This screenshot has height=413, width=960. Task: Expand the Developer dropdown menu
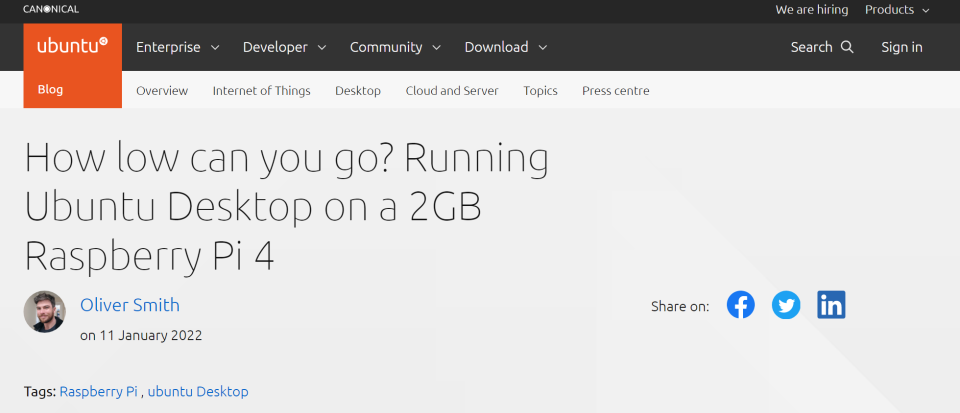point(285,47)
